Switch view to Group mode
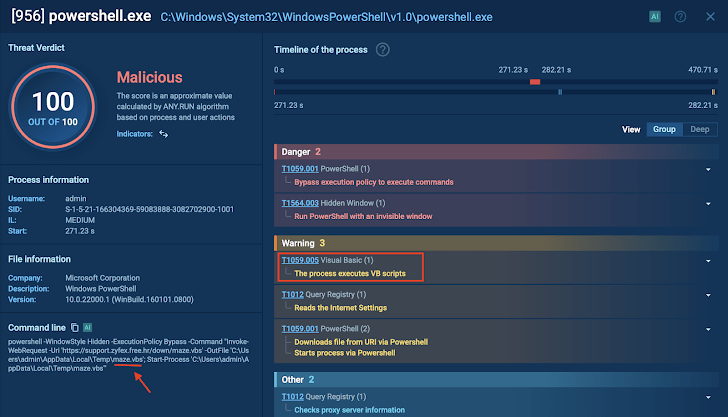 (x=663, y=129)
